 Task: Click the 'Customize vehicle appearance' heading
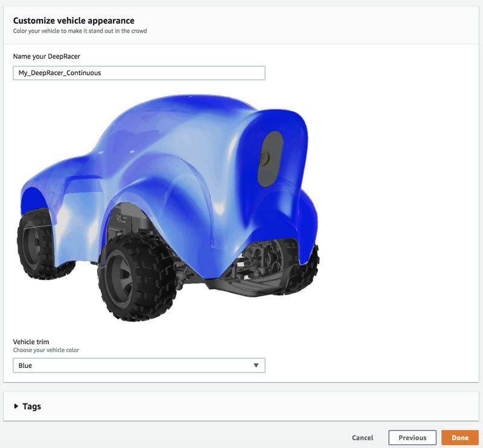pos(74,21)
